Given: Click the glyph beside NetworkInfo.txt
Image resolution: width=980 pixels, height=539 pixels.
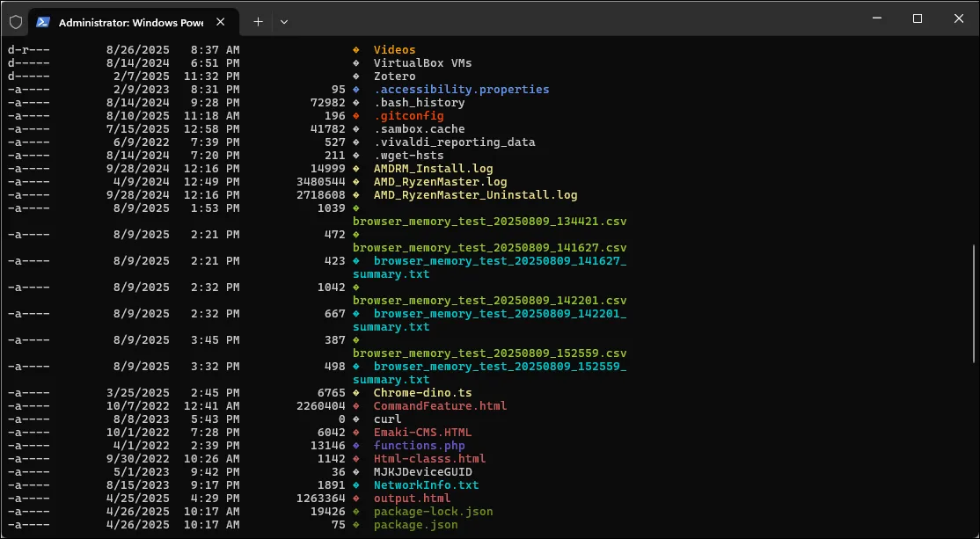Looking at the screenshot, I should [x=355, y=484].
